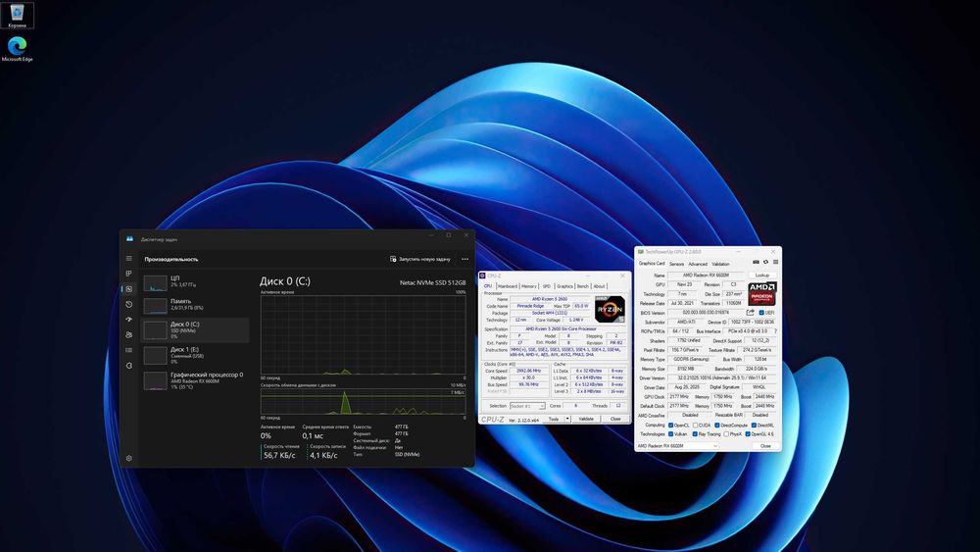The width and height of the screenshot is (980, 552).
Task: Toggle the Ray Tracing checkbox in GPU-Z
Action: [x=695, y=433]
